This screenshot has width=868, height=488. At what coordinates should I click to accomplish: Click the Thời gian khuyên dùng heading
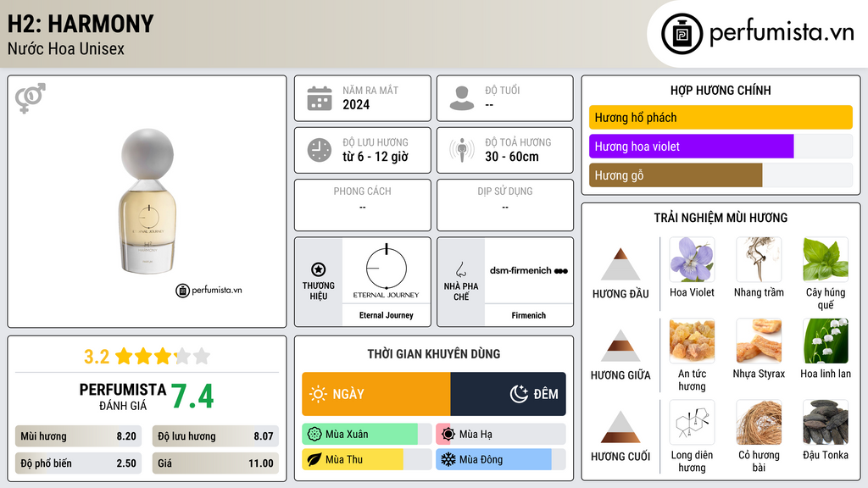pyautogui.click(x=434, y=354)
